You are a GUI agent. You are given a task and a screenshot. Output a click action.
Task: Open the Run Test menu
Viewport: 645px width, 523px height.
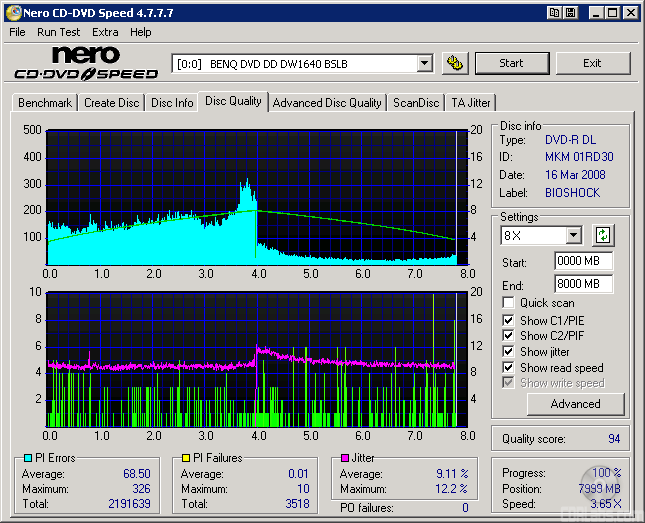(x=58, y=32)
